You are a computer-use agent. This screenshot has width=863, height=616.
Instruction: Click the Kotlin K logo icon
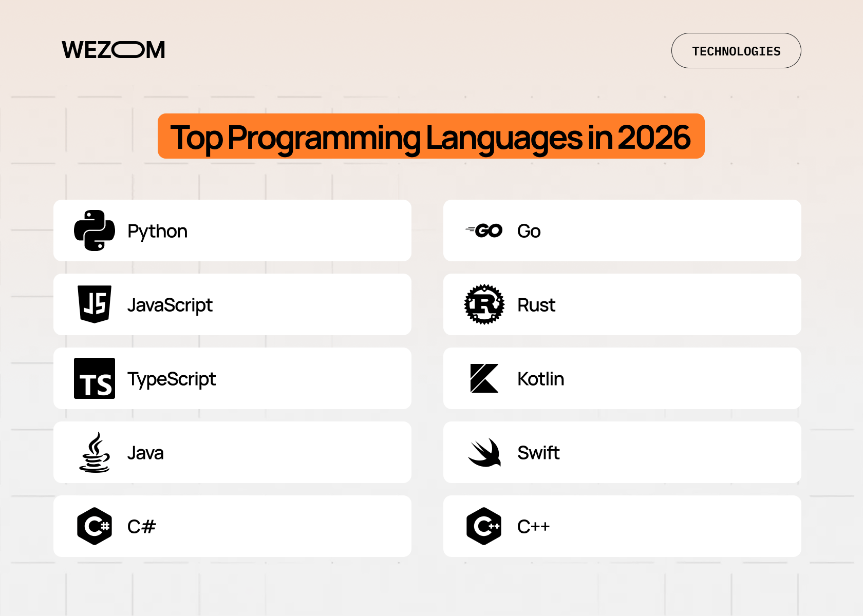pyautogui.click(x=484, y=378)
